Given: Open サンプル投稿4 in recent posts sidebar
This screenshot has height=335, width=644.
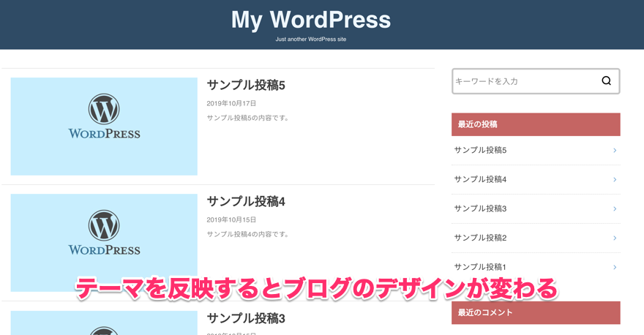Looking at the screenshot, I should pyautogui.click(x=480, y=179).
